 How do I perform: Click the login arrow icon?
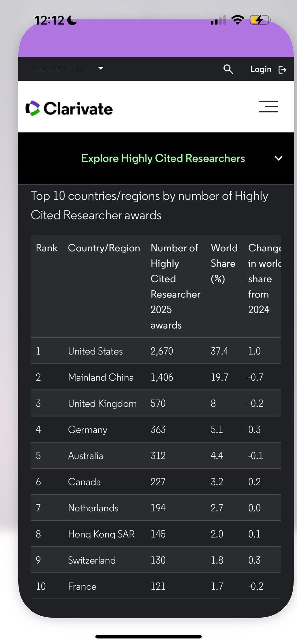pyautogui.click(x=282, y=69)
